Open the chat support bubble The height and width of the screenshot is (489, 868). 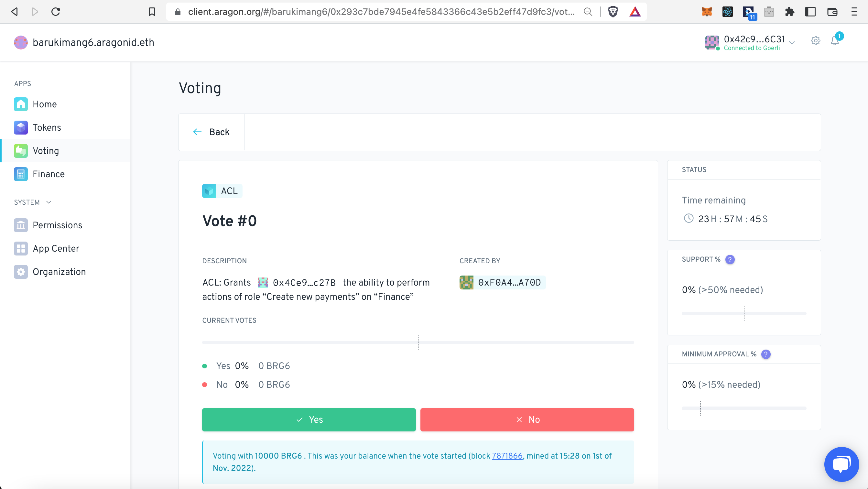click(x=841, y=464)
